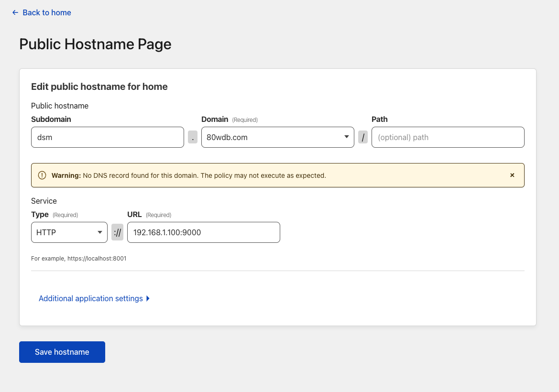This screenshot has height=392, width=559.
Task: Open the Domain dropdown showing 80wdb.com
Action: 277,137
